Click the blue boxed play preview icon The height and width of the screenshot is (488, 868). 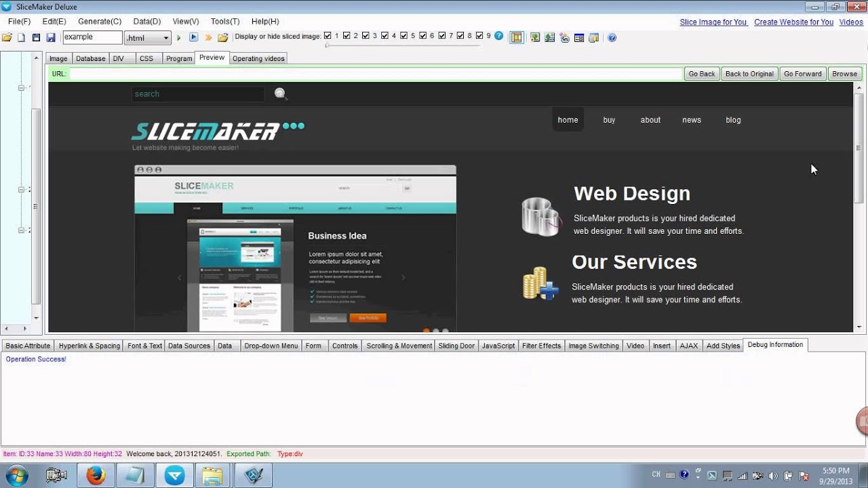(193, 37)
